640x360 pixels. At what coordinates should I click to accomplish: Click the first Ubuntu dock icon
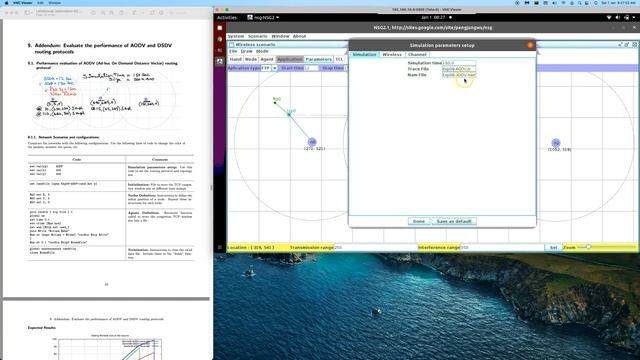coord(220,28)
